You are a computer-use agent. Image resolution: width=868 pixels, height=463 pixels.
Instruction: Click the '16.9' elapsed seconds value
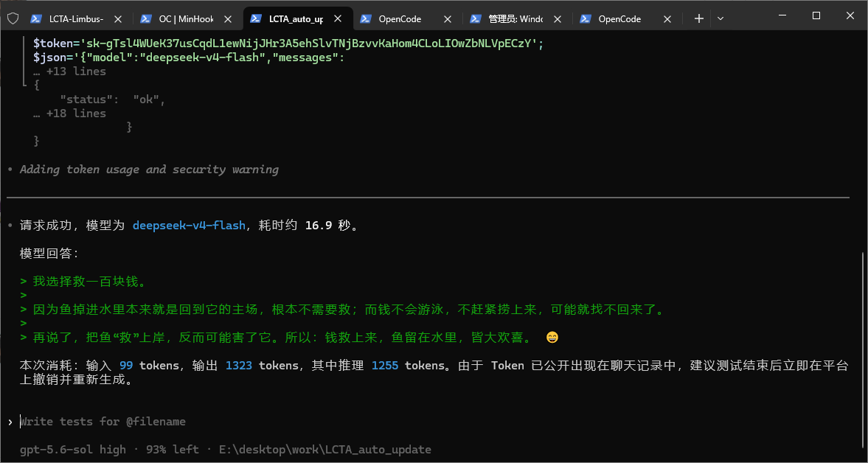[x=319, y=226]
